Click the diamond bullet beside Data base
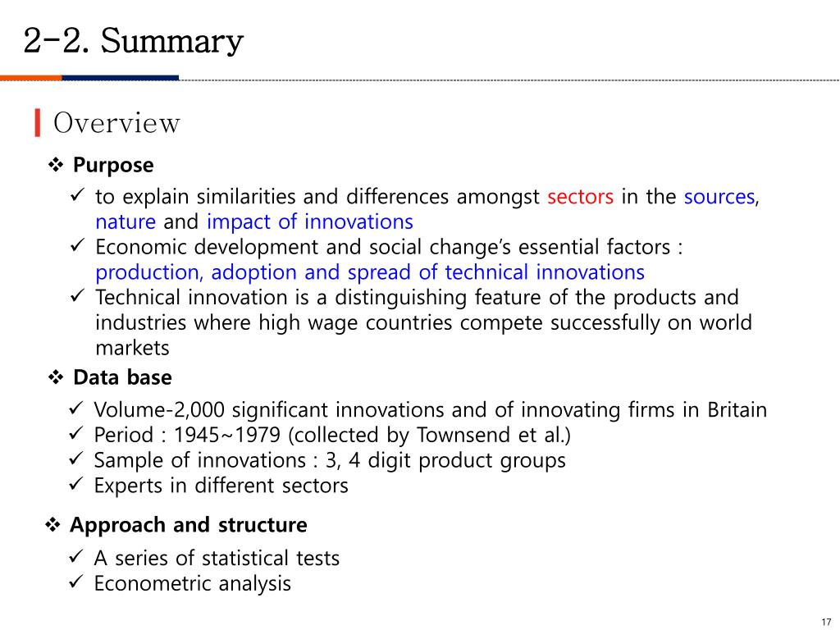This screenshot has height=630, width=840. tap(56, 377)
